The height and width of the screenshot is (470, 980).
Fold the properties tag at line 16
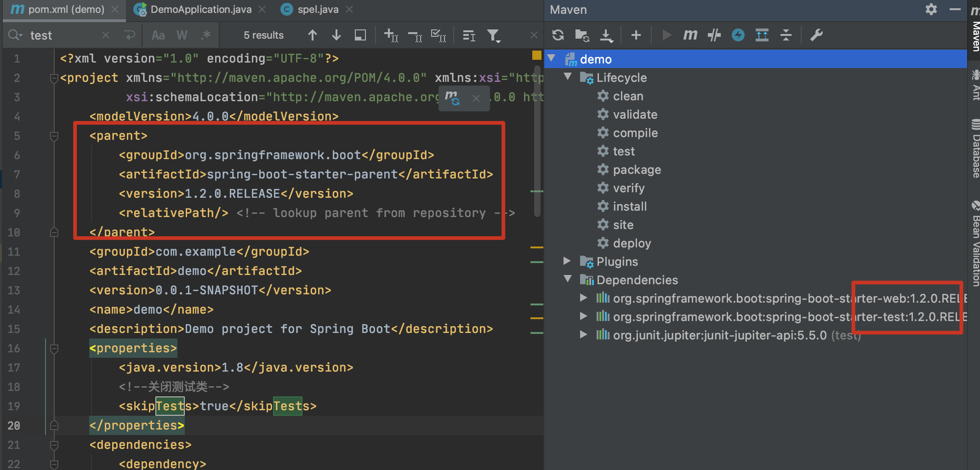[54, 349]
